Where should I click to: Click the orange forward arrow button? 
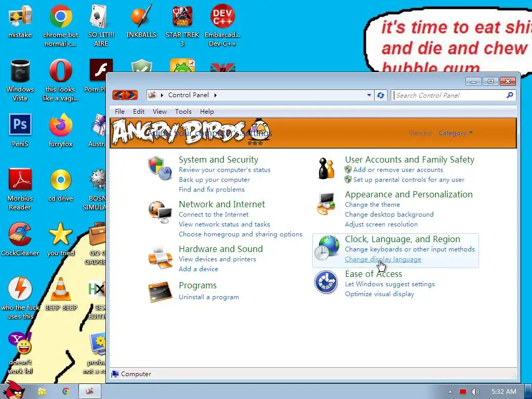tap(131, 95)
